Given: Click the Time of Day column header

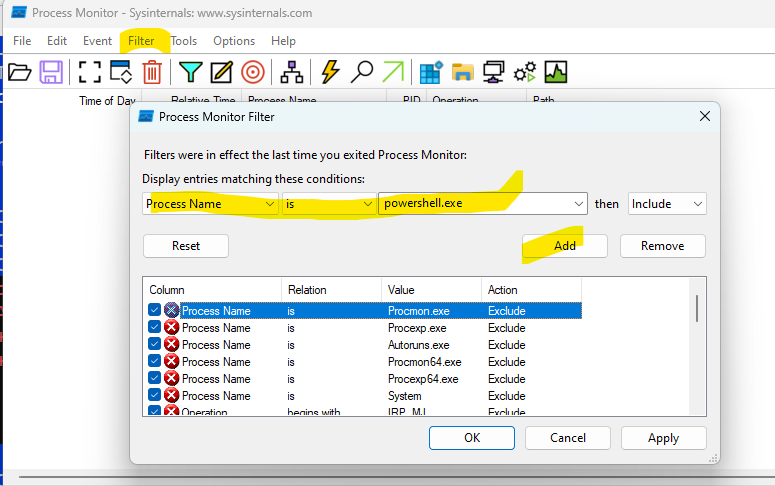Looking at the screenshot, I should tap(107, 100).
